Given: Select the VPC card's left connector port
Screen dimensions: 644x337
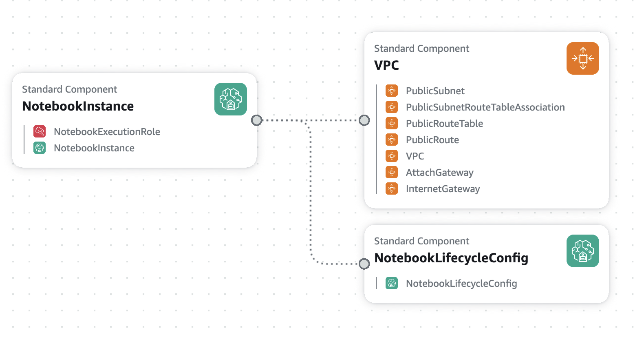Looking at the screenshot, I should coord(364,120).
